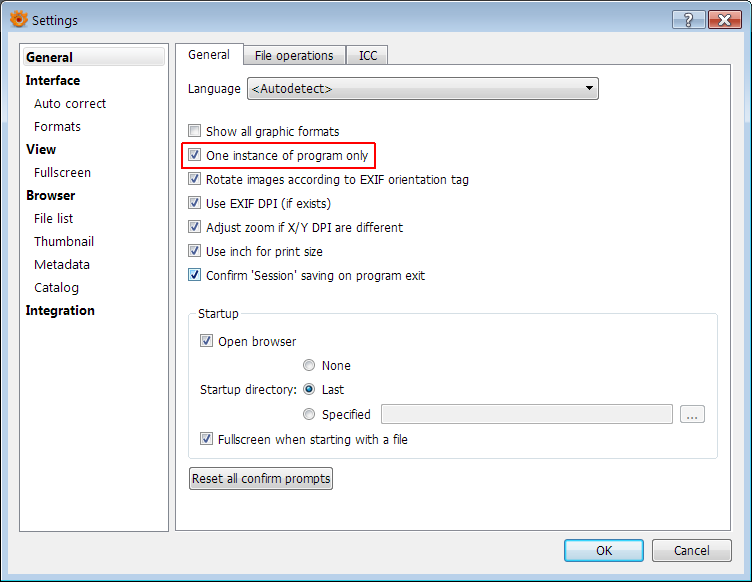Toggle 'Show all graphic formats' checkbox

195,131
